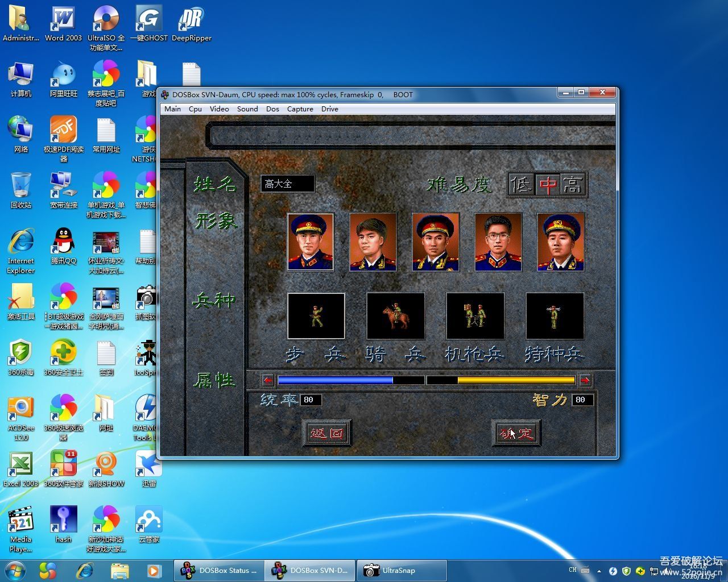Select the 迅雷 desktop icon
728x582 pixels.
[149, 469]
